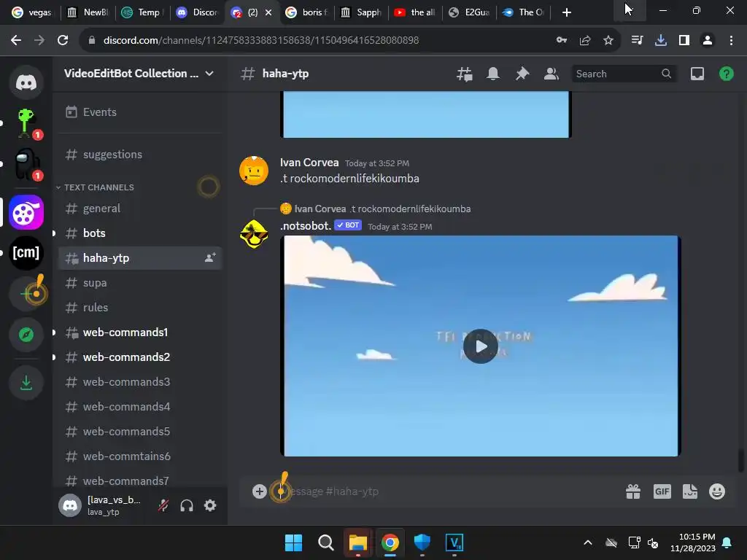The image size is (747, 560).
Task: Bookmark this page with the star icon
Action: coord(608,41)
